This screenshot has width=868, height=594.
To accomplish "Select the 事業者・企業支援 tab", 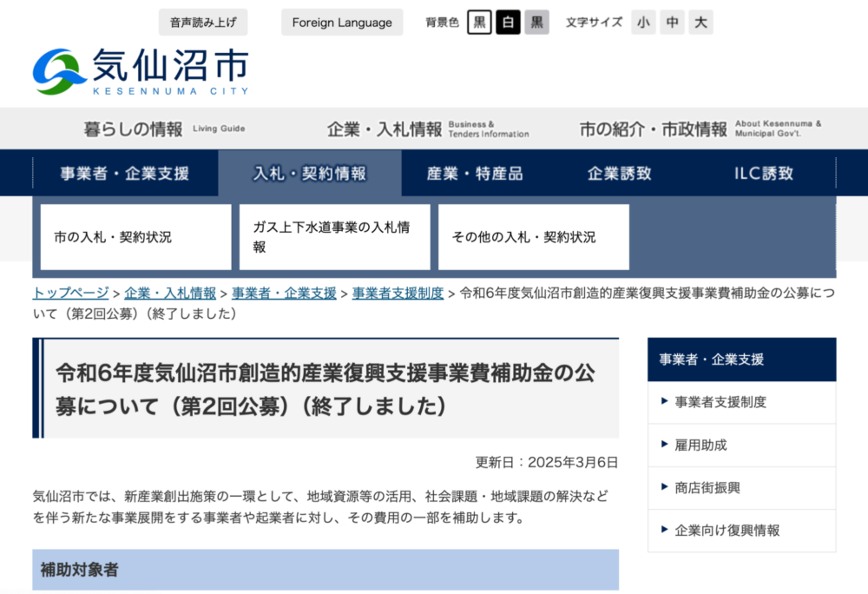I will pos(125,174).
